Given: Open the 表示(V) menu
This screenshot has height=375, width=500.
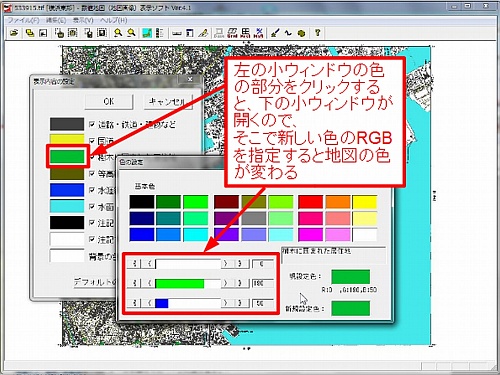Looking at the screenshot, I should tap(83, 20).
